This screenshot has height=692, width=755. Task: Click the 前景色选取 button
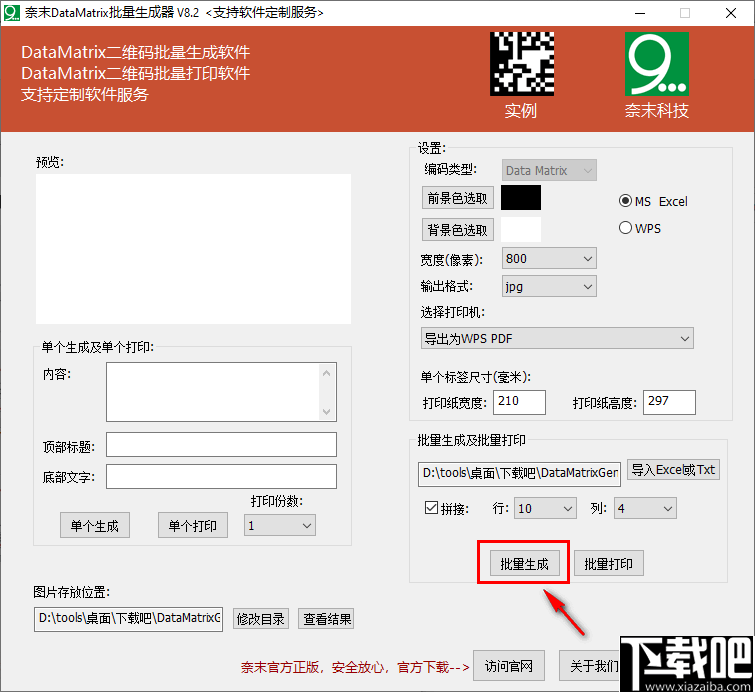coord(457,198)
